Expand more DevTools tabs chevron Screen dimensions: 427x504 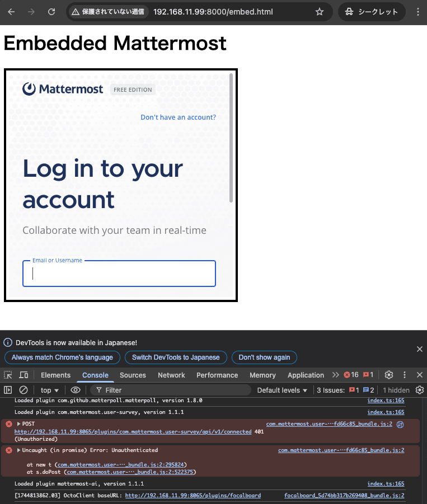click(335, 375)
